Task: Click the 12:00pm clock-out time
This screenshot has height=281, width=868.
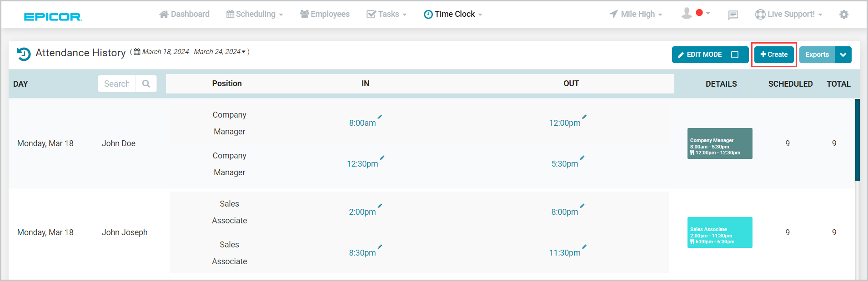Action: point(565,123)
